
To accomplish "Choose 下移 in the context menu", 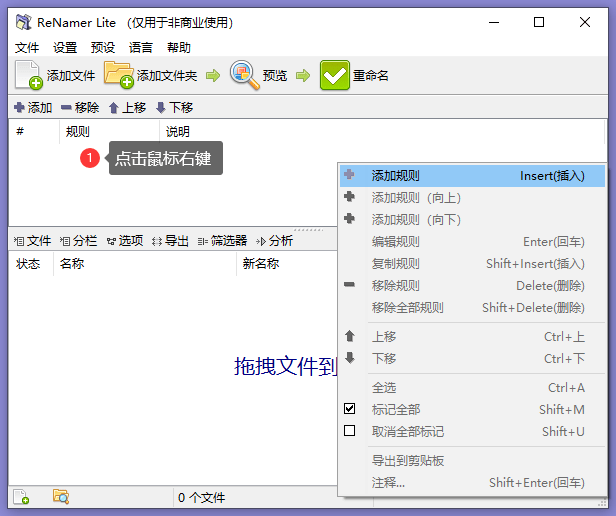I will click(472, 358).
